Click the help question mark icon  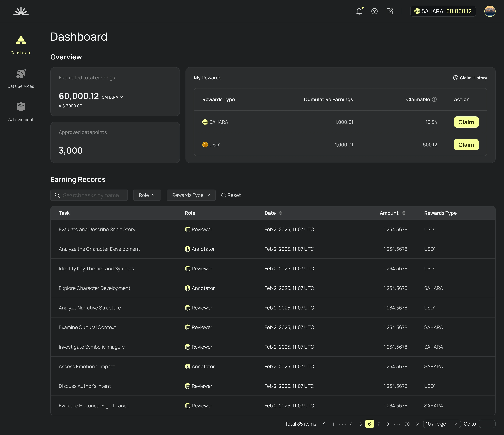point(374,11)
